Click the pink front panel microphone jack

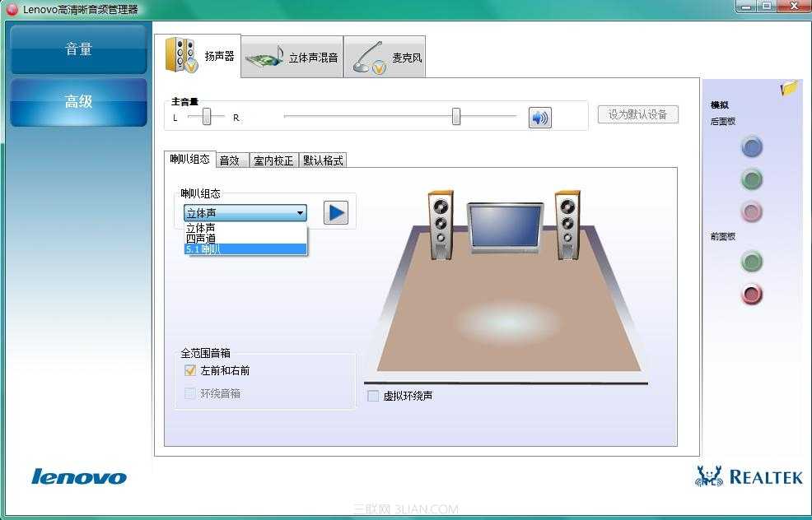[x=751, y=295]
